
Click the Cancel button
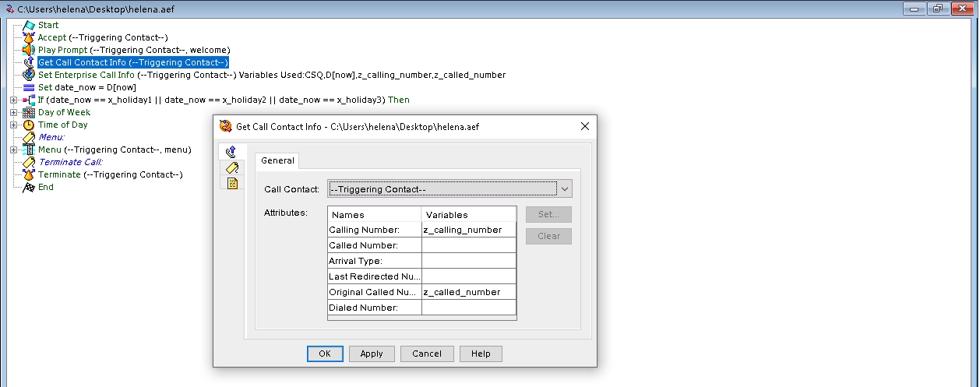pyautogui.click(x=427, y=354)
